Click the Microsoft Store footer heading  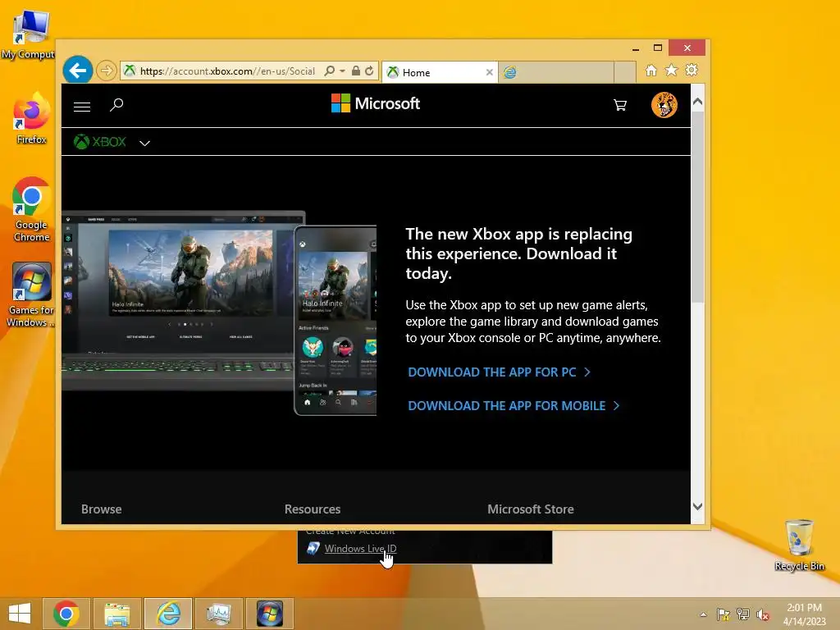(x=531, y=509)
